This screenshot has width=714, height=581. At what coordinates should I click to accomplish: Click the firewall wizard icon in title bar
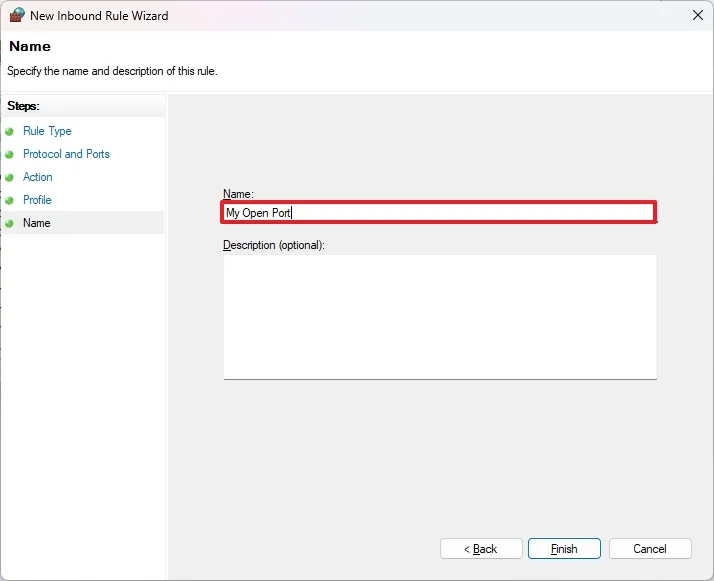16,15
